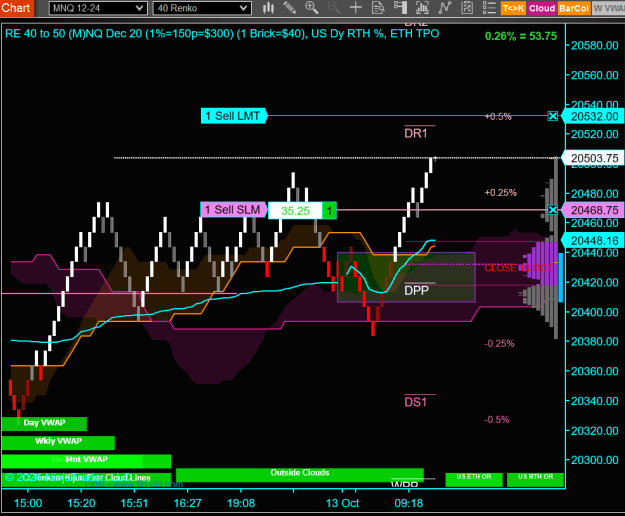Click the zoom out magnifier icon
The image size is (625, 516).
pos(334,8)
